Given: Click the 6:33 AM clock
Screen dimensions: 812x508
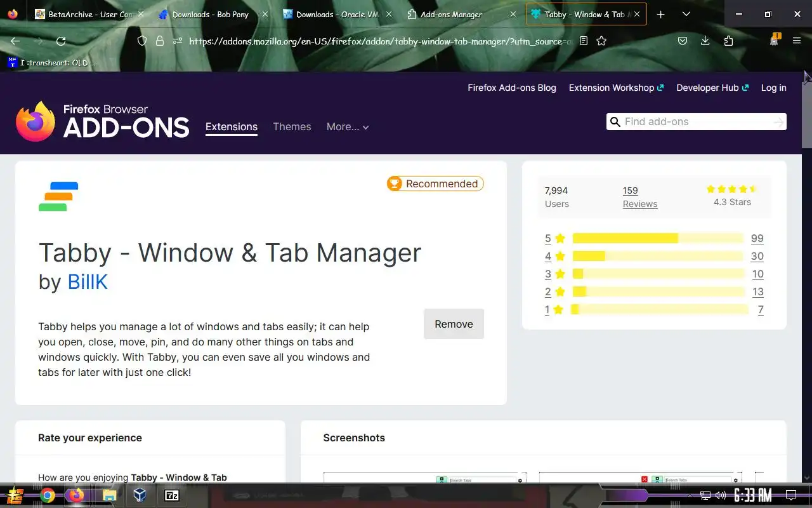Looking at the screenshot, I should pos(753,495).
